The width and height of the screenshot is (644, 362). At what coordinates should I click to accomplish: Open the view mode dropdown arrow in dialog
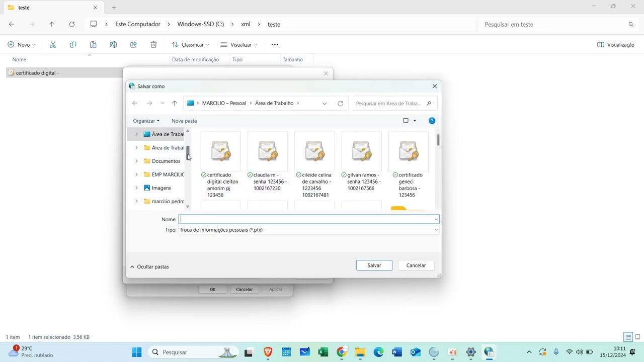coord(415,121)
